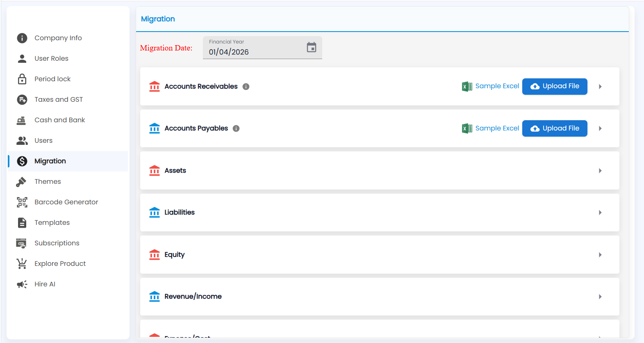Click the Templates document icon
Viewport: 644px width, 343px height.
[22, 223]
